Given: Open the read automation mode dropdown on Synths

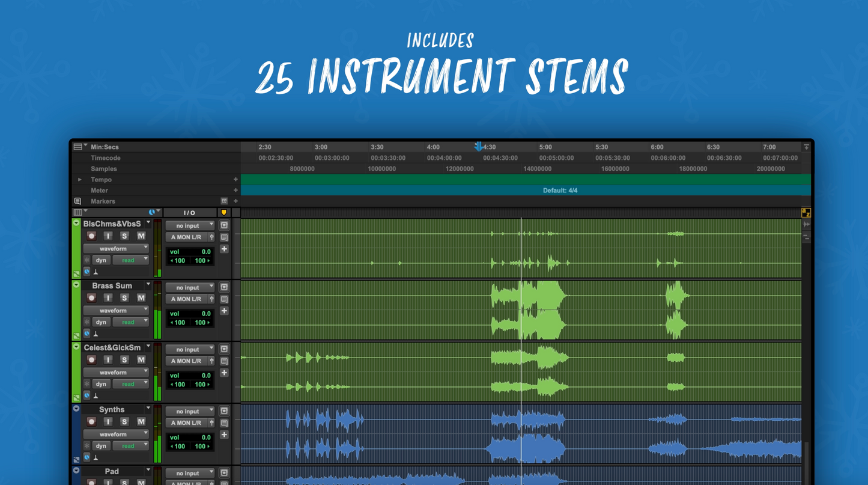Looking at the screenshot, I should (130, 446).
